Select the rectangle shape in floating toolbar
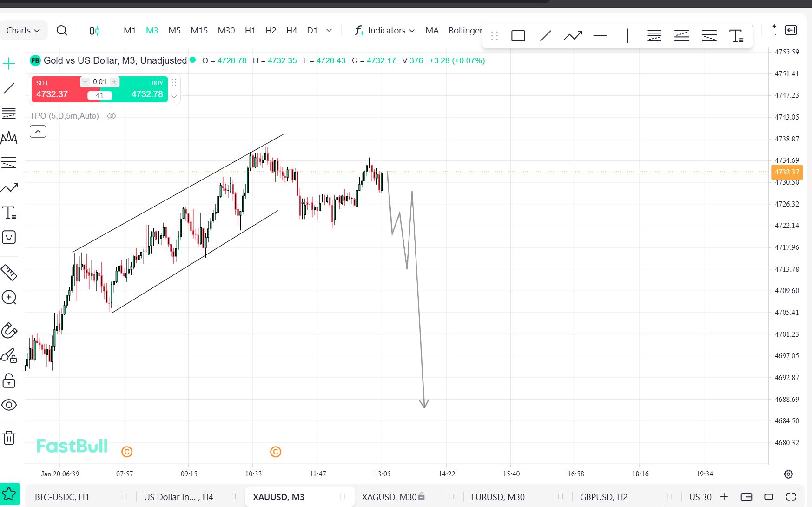Screen dimensions: 812x507 pyautogui.click(x=518, y=36)
